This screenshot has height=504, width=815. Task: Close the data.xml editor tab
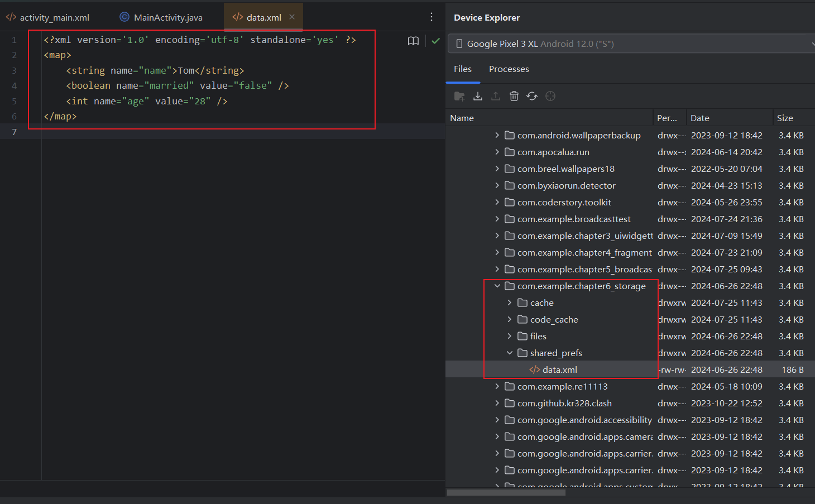[292, 17]
